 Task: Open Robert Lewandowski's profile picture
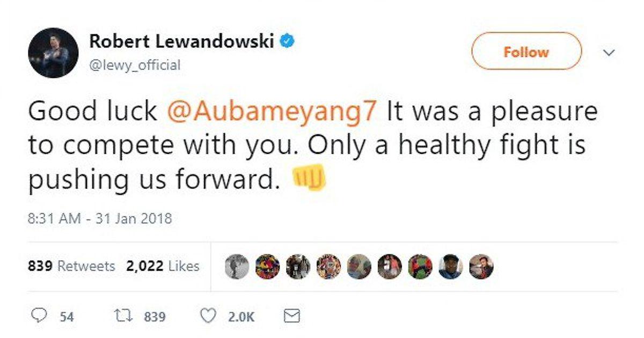tap(53, 53)
